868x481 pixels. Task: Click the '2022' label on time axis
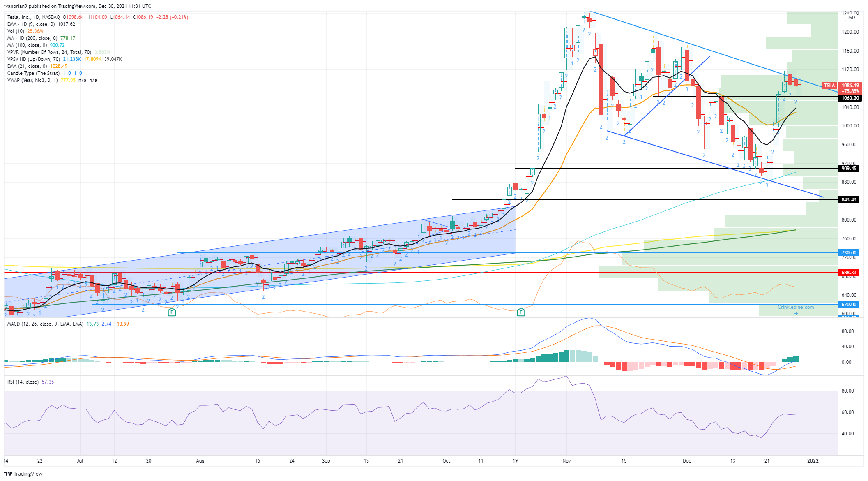point(813,461)
